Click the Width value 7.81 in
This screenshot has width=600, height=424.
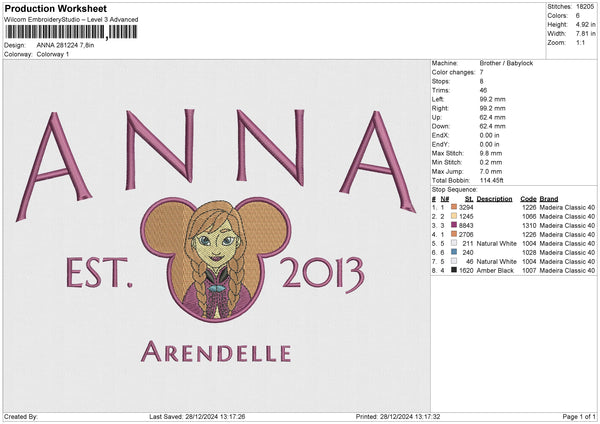[585, 34]
